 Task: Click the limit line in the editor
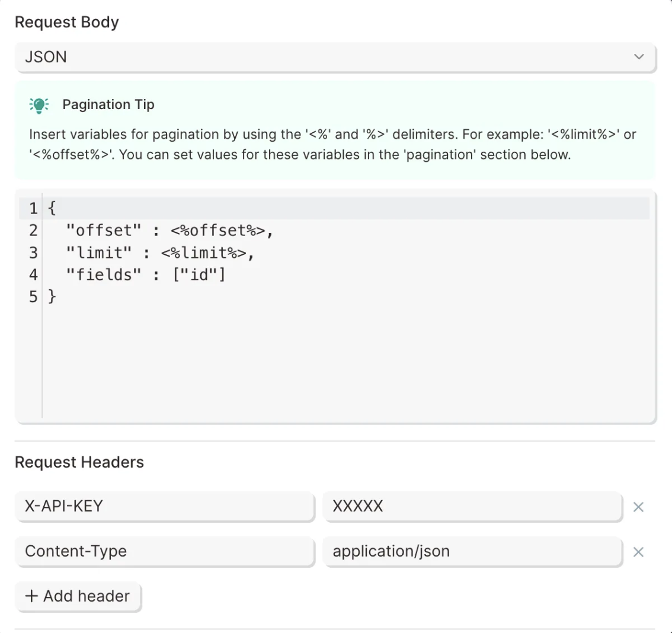(160, 253)
